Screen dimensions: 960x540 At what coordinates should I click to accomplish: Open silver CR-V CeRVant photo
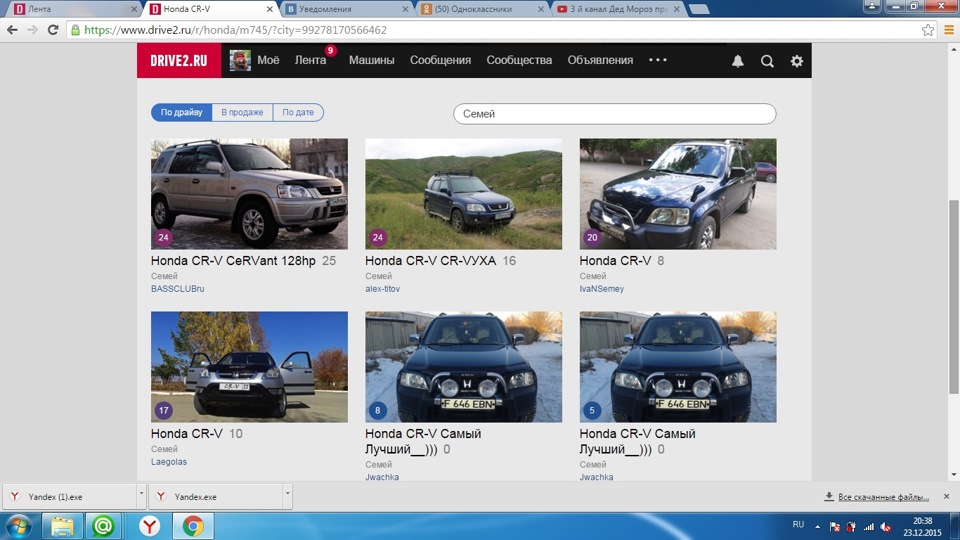point(249,193)
